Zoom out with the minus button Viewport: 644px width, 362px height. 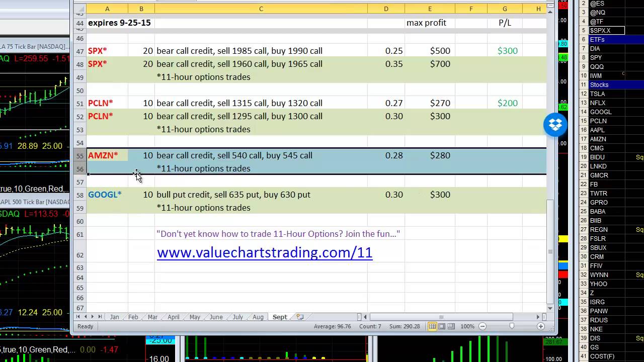pyautogui.click(x=482, y=326)
